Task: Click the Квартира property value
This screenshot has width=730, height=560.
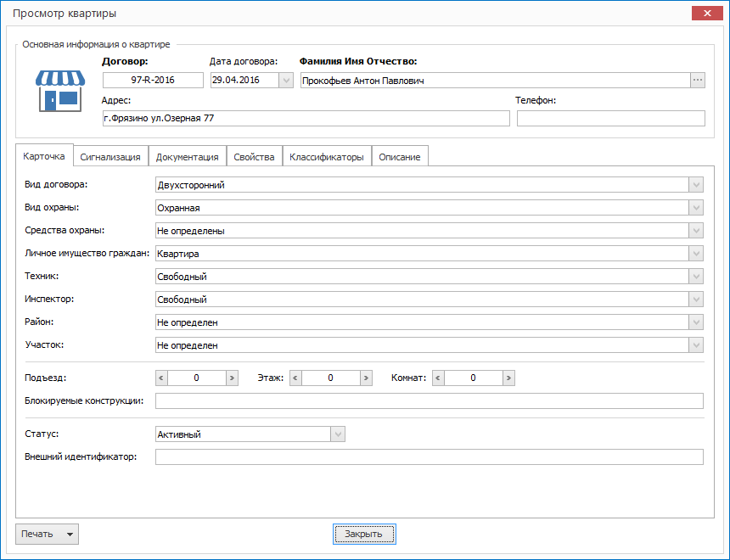Action: point(178,255)
